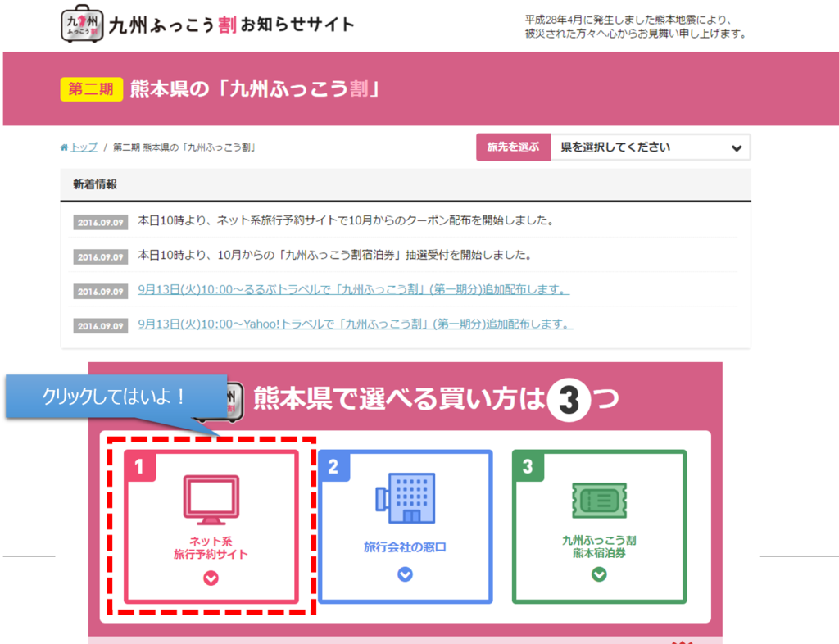The height and width of the screenshot is (644, 839).
Task: Select the 九州ふっこう割熊本宿泊券 label
Action: (599, 546)
